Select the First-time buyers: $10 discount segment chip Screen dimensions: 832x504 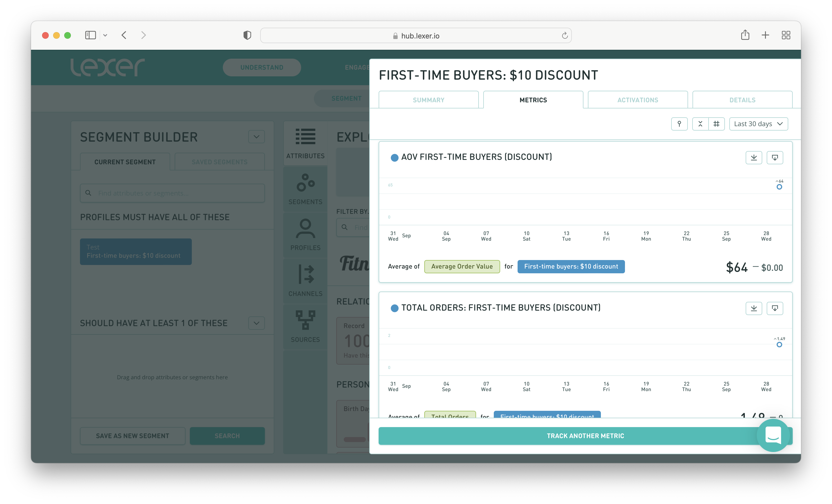point(136,251)
